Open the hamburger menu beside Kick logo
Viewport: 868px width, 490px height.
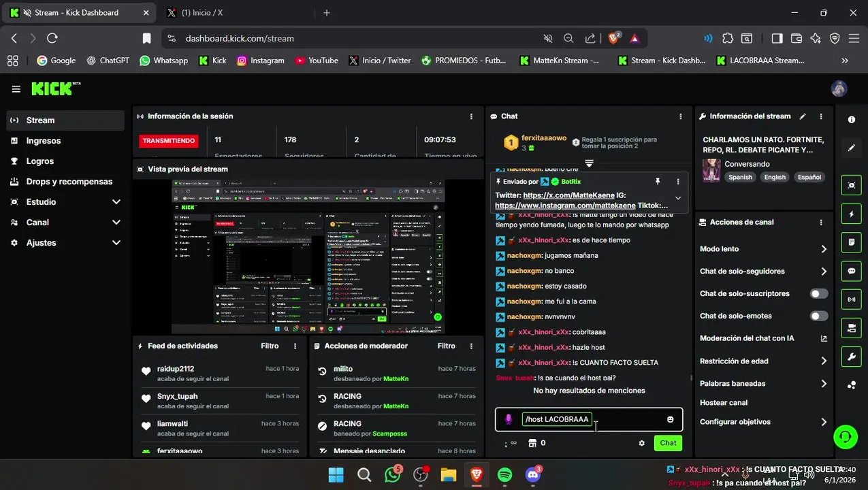pos(16,89)
